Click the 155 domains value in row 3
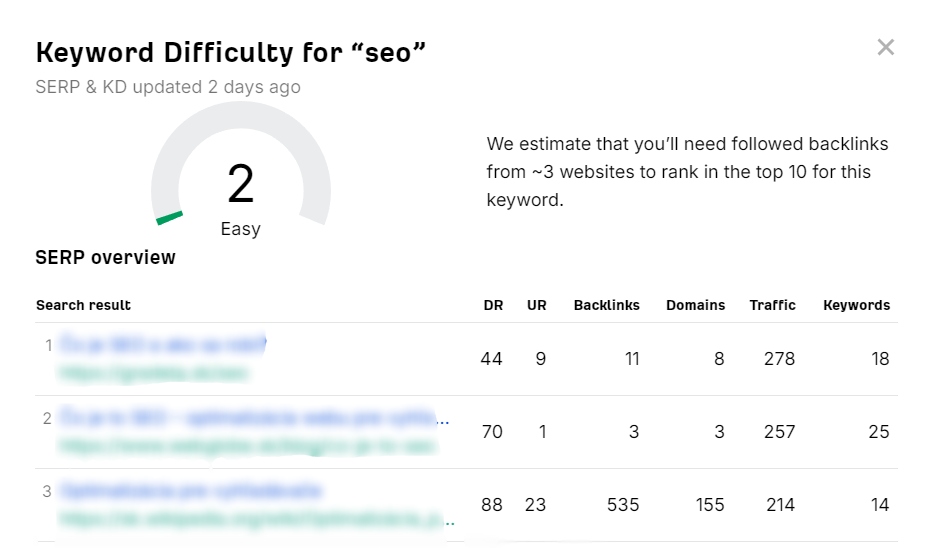This screenshot has height=548, width=933. coord(710,505)
